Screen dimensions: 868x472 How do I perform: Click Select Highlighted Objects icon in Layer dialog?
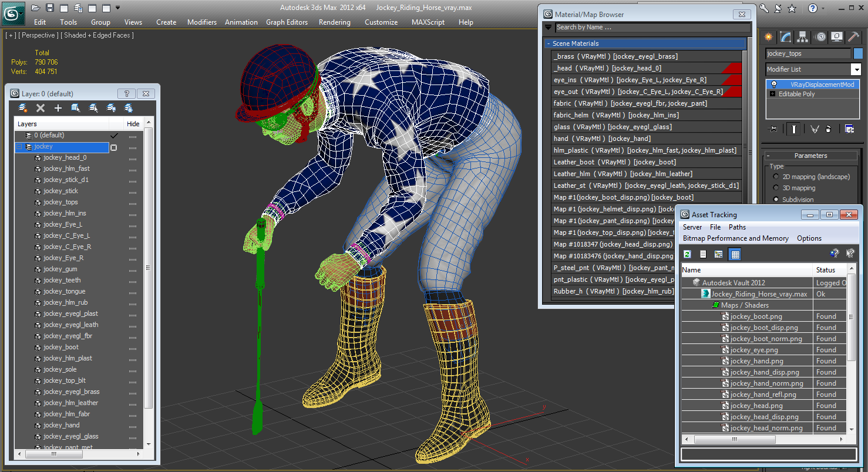point(76,108)
